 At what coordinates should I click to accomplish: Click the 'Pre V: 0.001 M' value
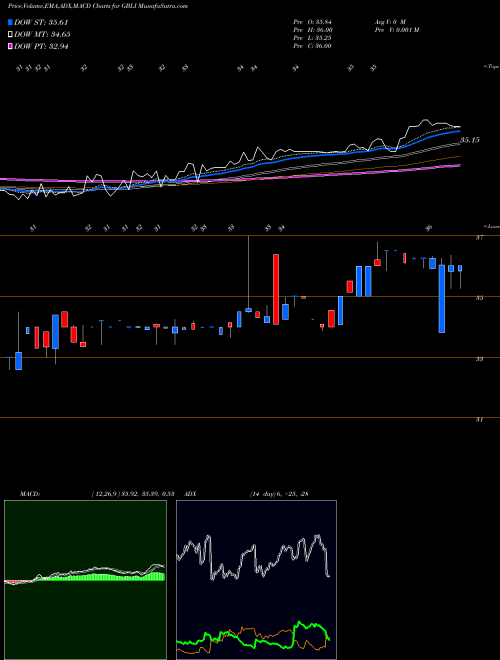(x=396, y=30)
